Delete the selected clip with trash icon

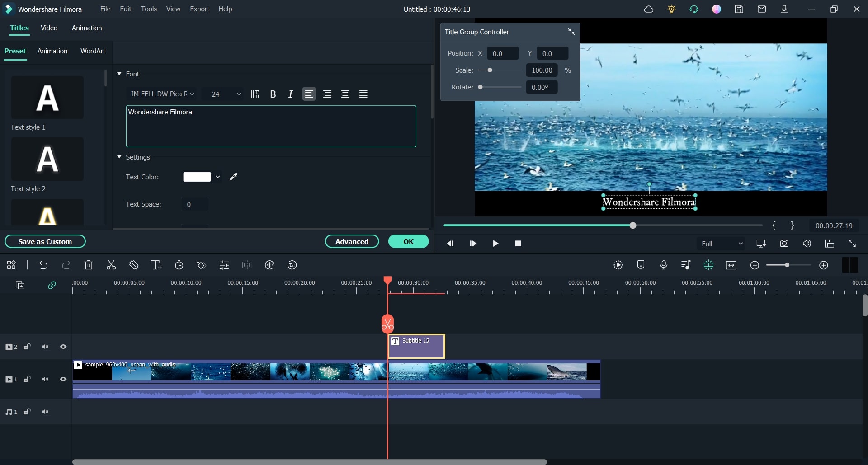(89, 265)
